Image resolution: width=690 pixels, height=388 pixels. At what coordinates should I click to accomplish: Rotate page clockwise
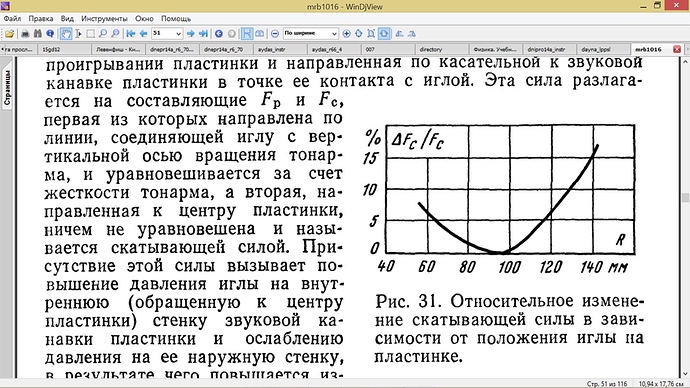click(412, 33)
